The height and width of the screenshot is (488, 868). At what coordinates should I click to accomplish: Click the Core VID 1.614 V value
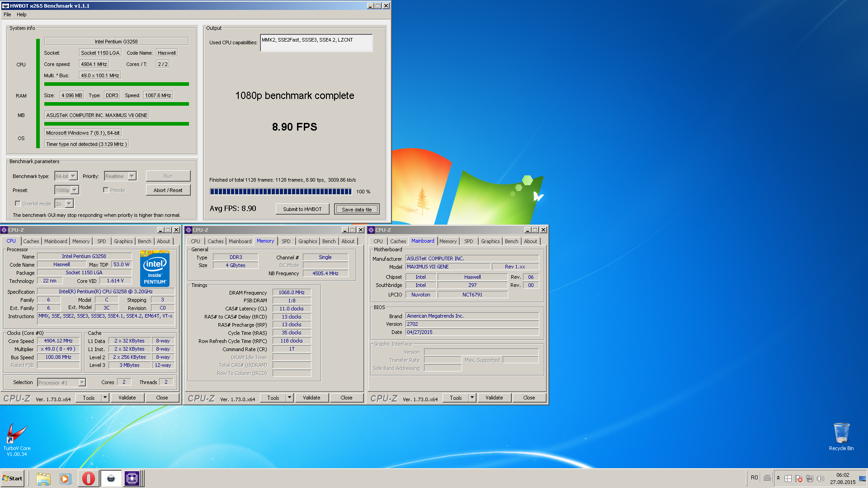tap(115, 281)
